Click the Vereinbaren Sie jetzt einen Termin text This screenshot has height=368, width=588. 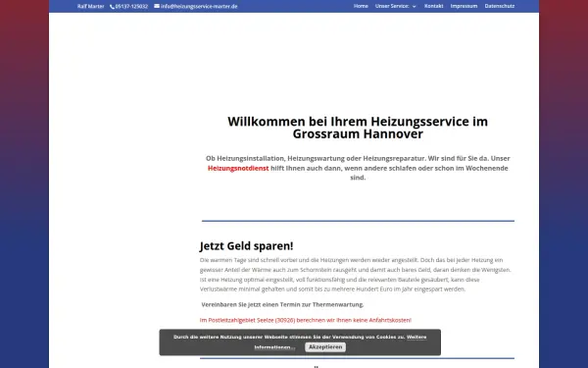pyautogui.click(x=282, y=304)
